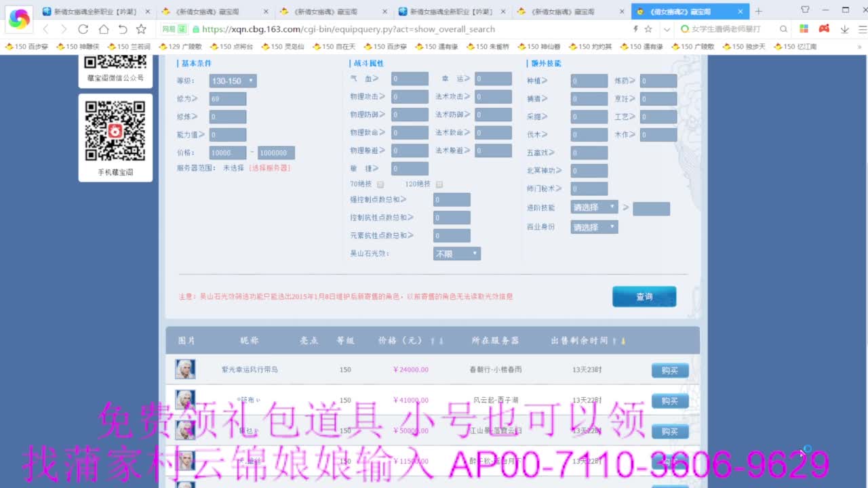868x488 pixels.
Task: Open the 昊山石光效 不限 dropdown
Action: pyautogui.click(x=457, y=253)
